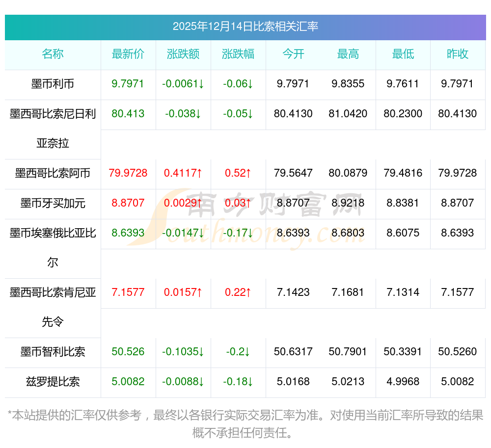Image resolution: width=491 pixels, height=448 pixels.
Task: Click the 墨币埃塞俄比亚比尔 row name
Action: [x=53, y=247]
